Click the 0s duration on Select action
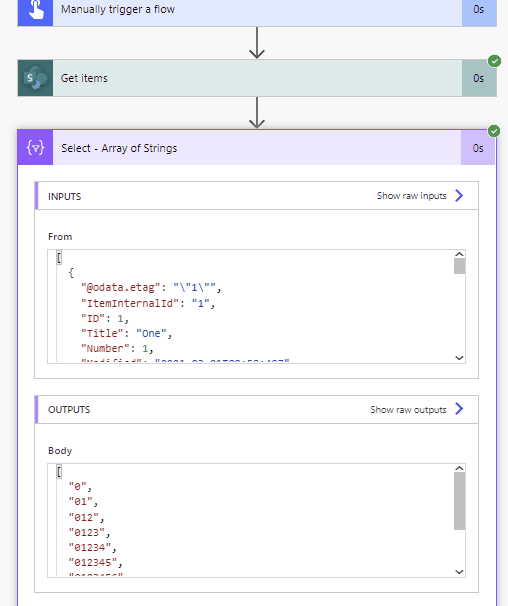 pyautogui.click(x=478, y=148)
